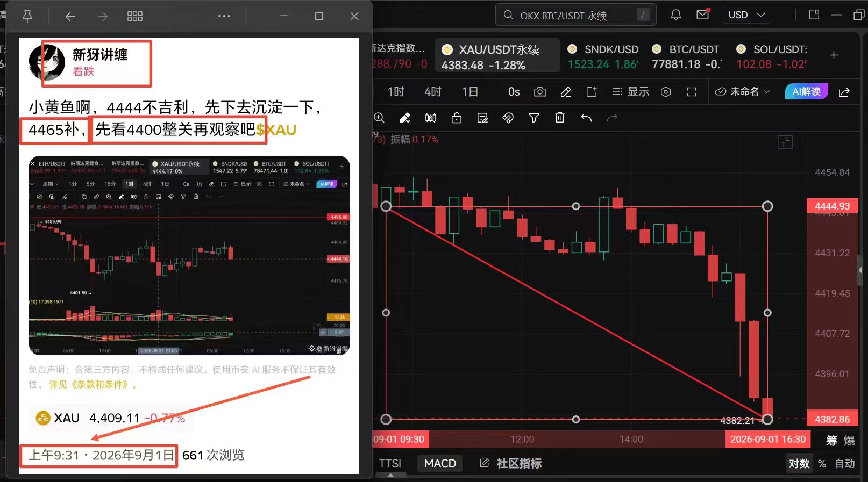Click the 0s countdown indicator
The height and width of the screenshot is (482, 868).
coord(514,92)
